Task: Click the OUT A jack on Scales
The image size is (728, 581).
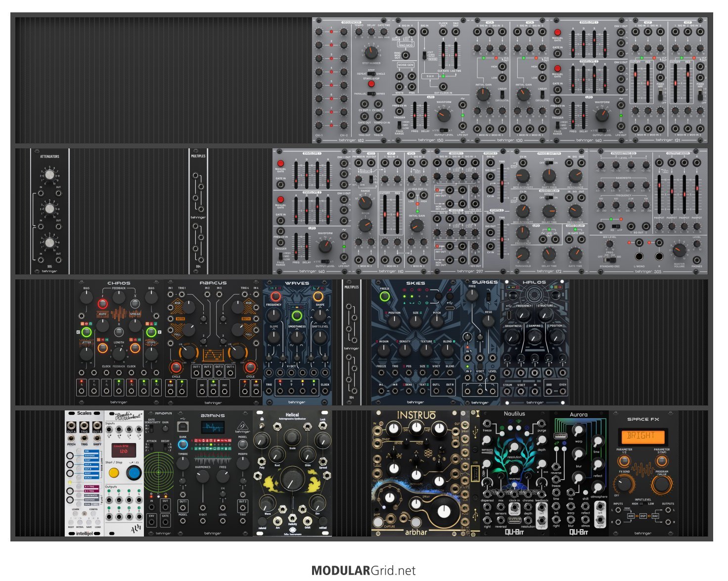Action: [x=72, y=425]
